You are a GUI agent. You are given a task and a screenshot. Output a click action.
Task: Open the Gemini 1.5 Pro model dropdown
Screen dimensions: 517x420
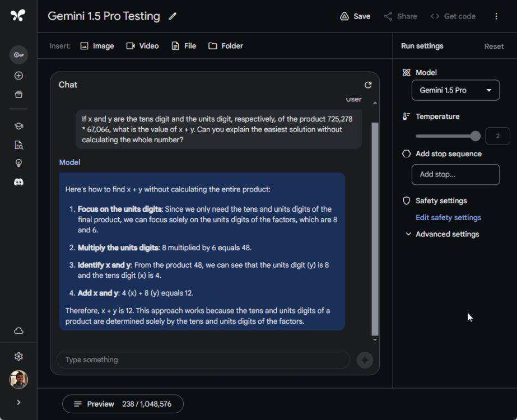click(x=455, y=90)
